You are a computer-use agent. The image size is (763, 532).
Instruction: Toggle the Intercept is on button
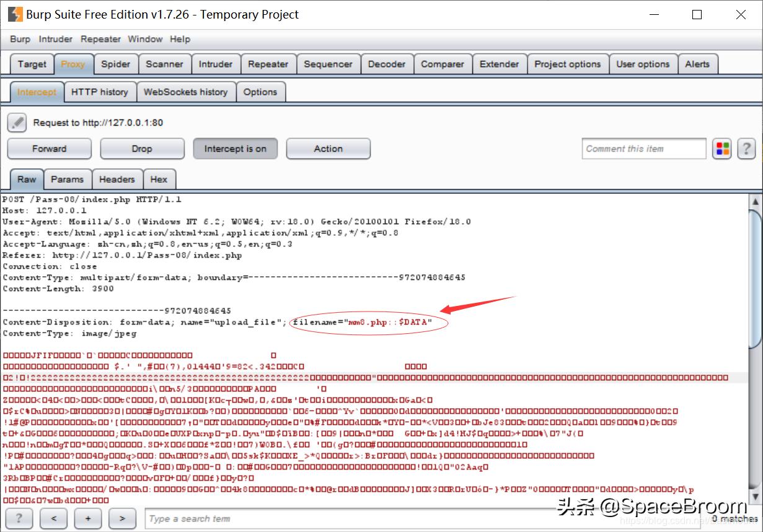coord(235,149)
